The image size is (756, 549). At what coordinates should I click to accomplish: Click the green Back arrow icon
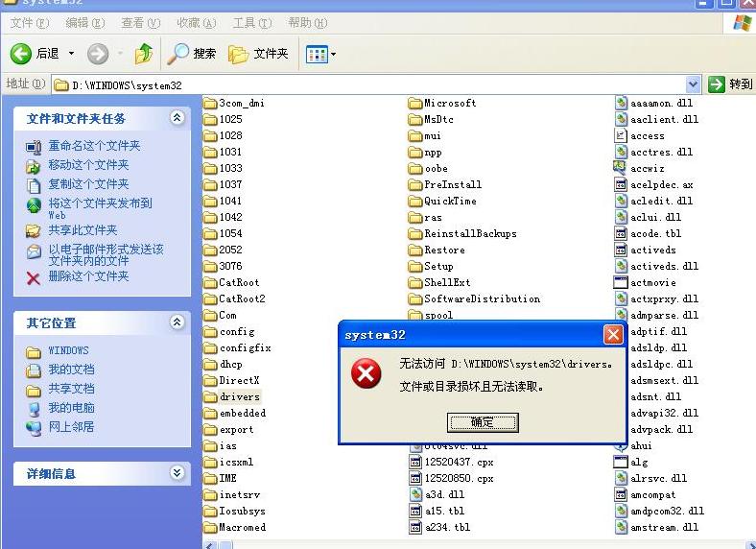[21, 54]
